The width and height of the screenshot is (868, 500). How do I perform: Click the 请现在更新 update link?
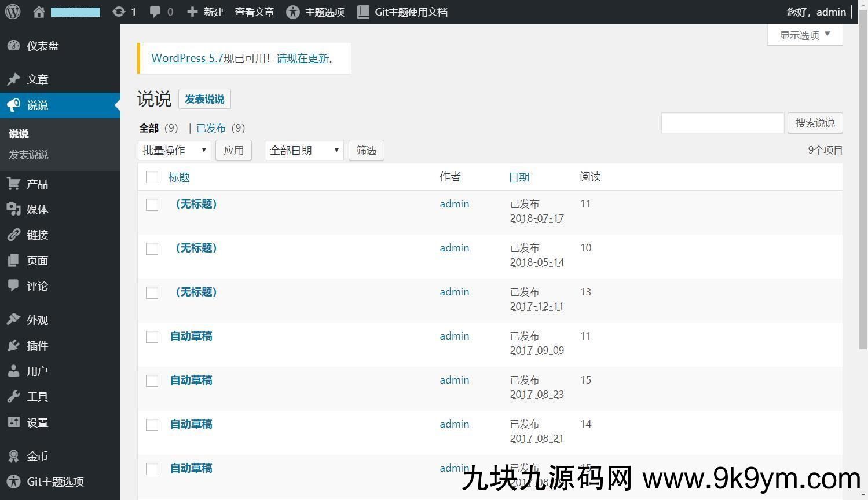point(302,58)
